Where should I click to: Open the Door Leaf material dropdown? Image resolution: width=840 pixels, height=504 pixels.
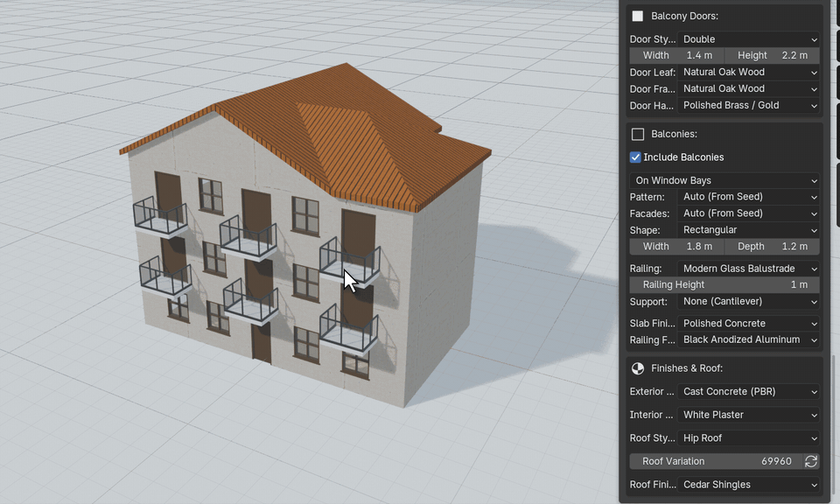coord(748,72)
